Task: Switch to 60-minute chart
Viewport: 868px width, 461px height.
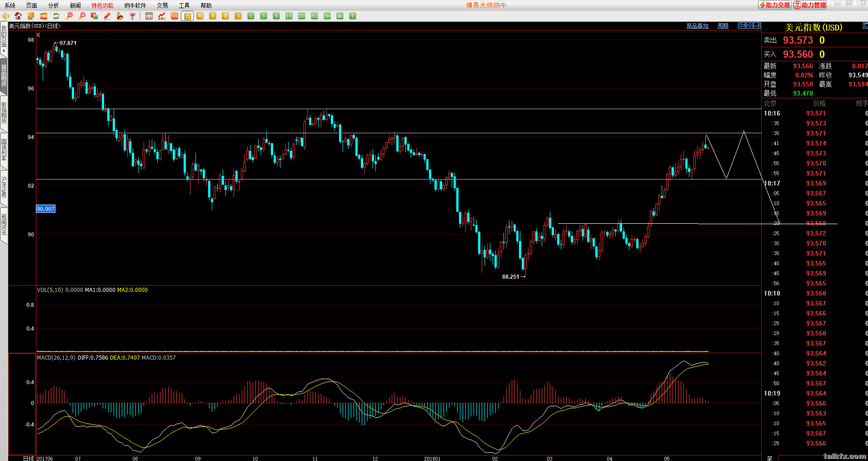Action: coord(314,16)
